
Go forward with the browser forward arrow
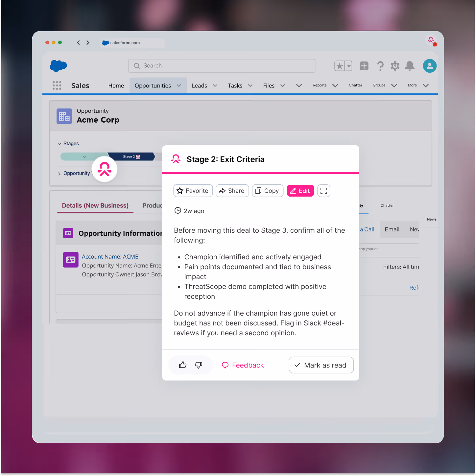[x=88, y=42]
